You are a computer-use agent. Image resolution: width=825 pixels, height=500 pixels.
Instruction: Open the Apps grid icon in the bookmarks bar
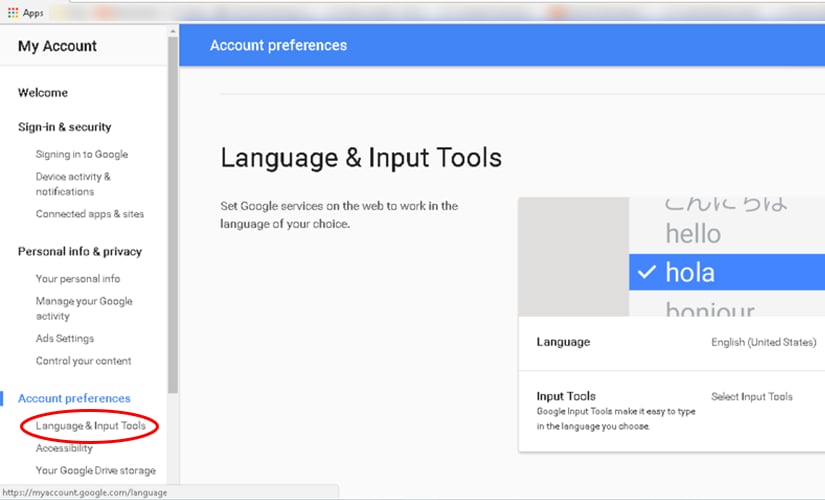[x=13, y=12]
